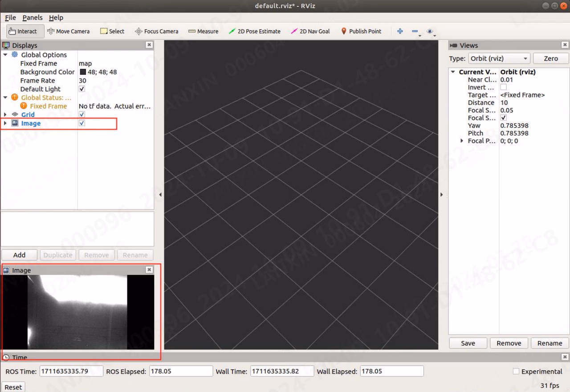Click the blue plus add-tool icon
This screenshot has height=392, width=570.
[400, 31]
